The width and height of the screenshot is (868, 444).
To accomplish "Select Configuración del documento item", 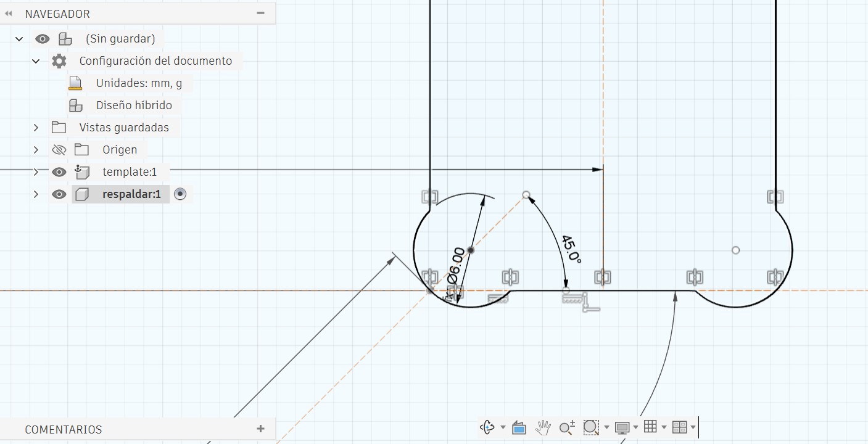I will pos(155,61).
